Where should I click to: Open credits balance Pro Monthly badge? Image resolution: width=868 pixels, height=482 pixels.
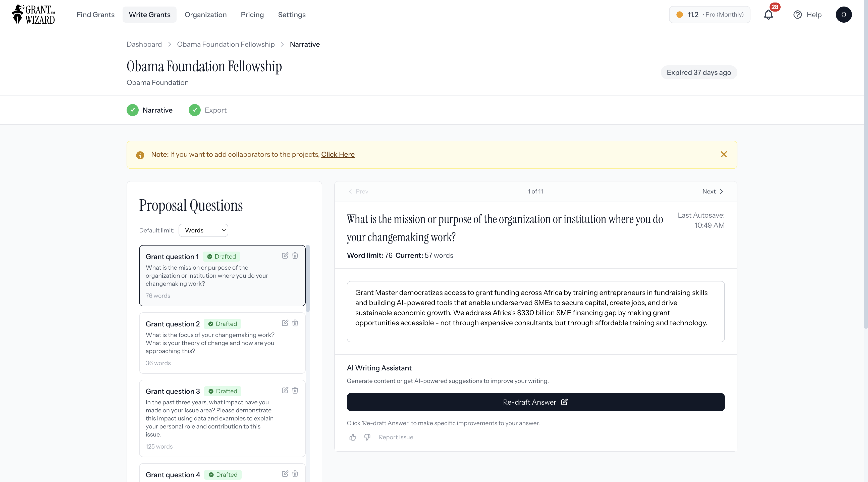pyautogui.click(x=709, y=15)
